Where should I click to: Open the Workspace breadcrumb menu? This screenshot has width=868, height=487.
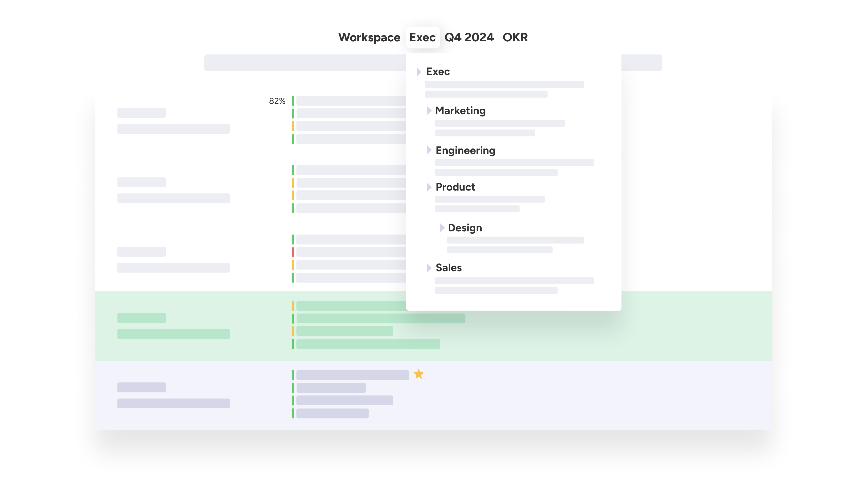click(369, 37)
